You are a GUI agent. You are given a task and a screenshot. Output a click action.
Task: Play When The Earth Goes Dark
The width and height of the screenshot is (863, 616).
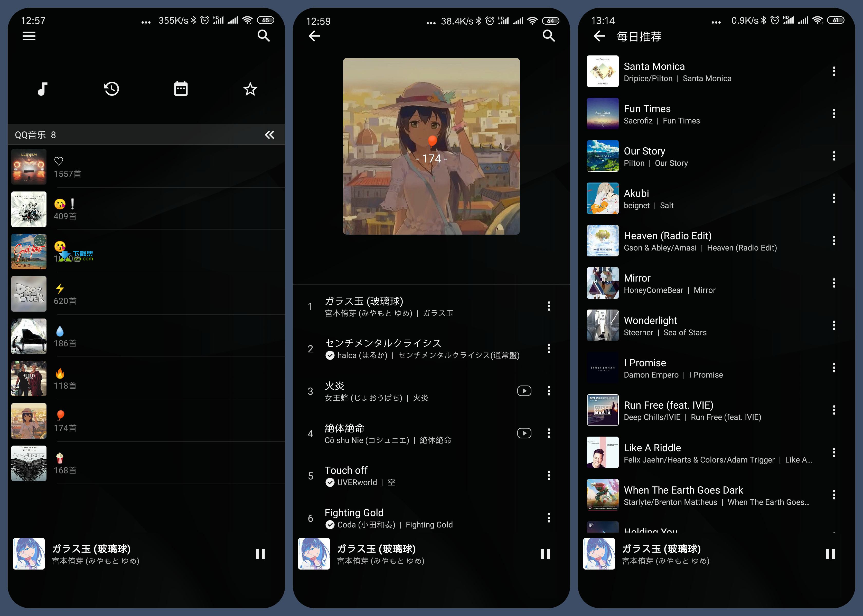pyautogui.click(x=717, y=495)
